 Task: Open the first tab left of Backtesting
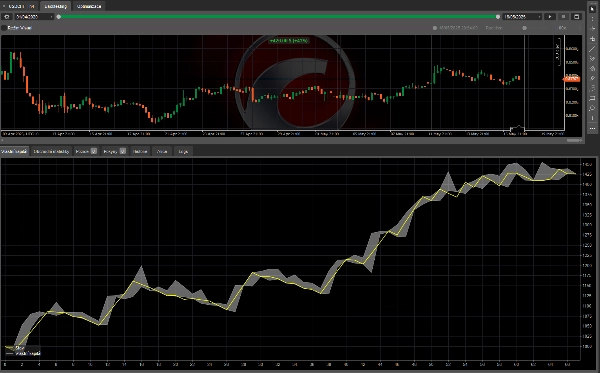click(19, 6)
